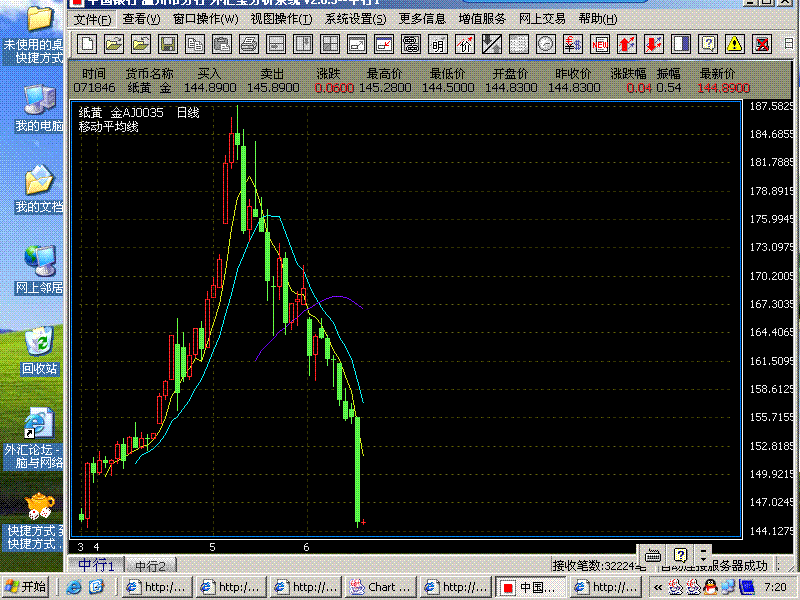This screenshot has width=800, height=600.
Task: Click the vertical split pane toolbar icon
Action: pyautogui.click(x=303, y=44)
